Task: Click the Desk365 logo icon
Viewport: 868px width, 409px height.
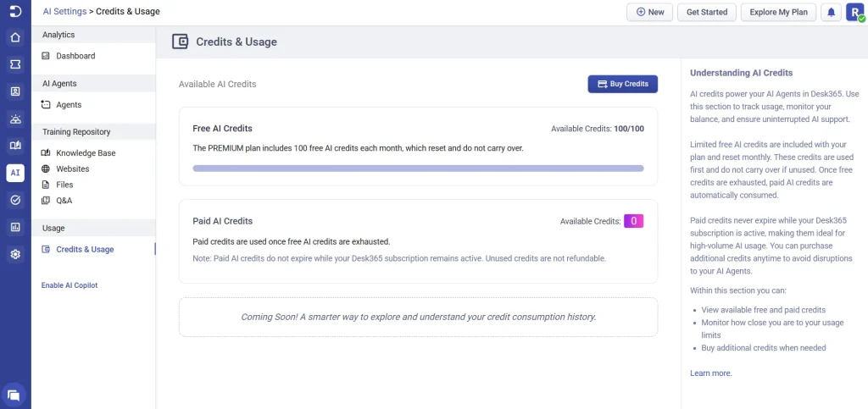Action: 15,12
